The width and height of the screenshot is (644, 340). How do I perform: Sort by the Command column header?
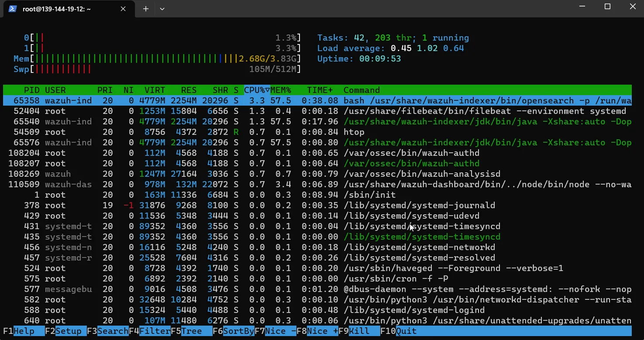(362, 90)
